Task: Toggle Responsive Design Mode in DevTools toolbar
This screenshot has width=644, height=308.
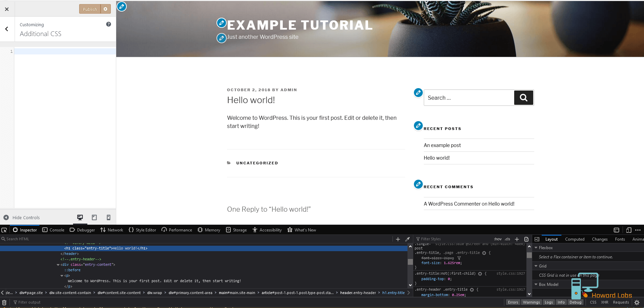Action: click(628, 230)
